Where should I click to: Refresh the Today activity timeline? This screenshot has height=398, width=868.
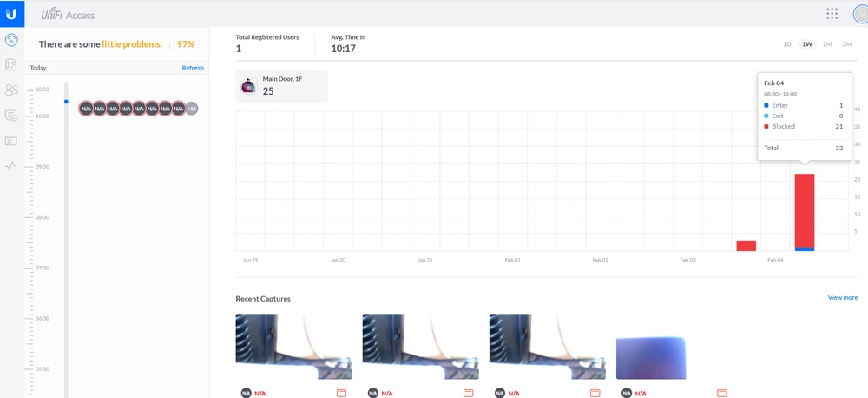pyautogui.click(x=193, y=68)
